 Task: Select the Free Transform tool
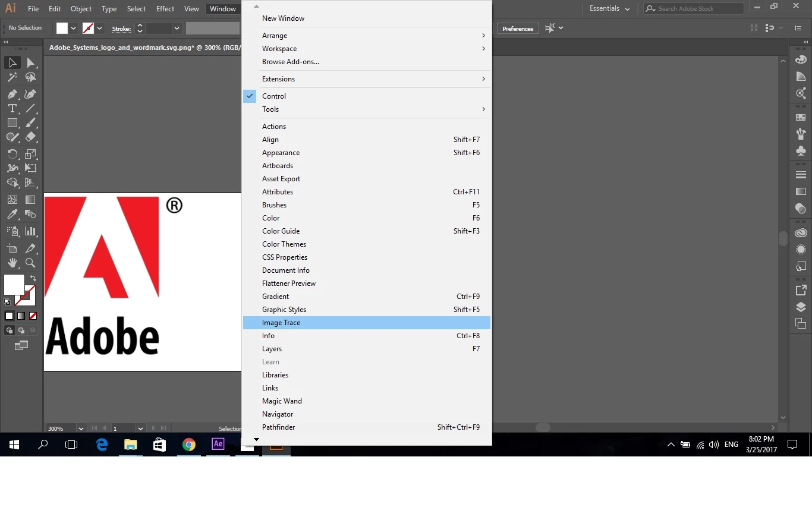coord(30,168)
